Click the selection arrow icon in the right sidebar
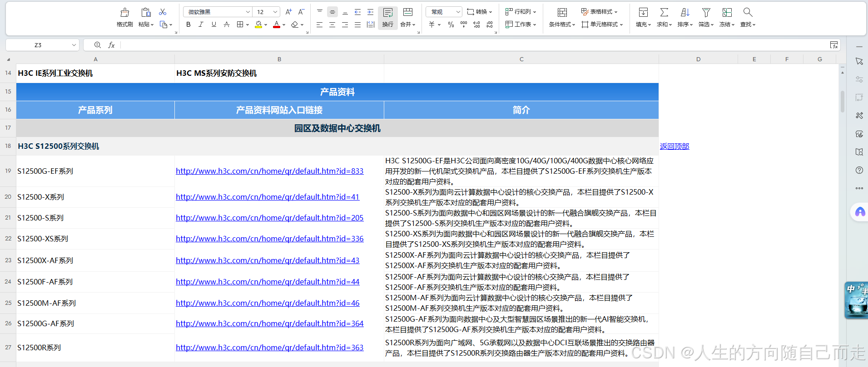Screen dimensions: 868x367 point(859,61)
